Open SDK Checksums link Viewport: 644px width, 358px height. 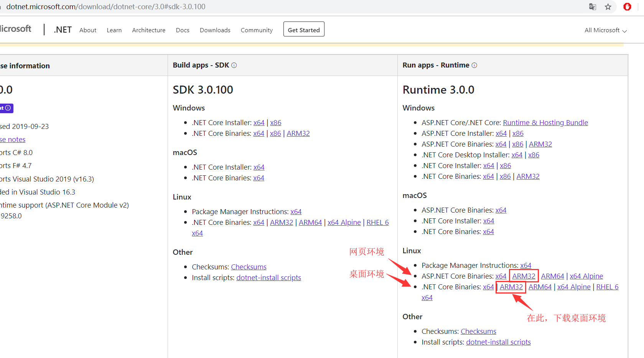click(249, 267)
